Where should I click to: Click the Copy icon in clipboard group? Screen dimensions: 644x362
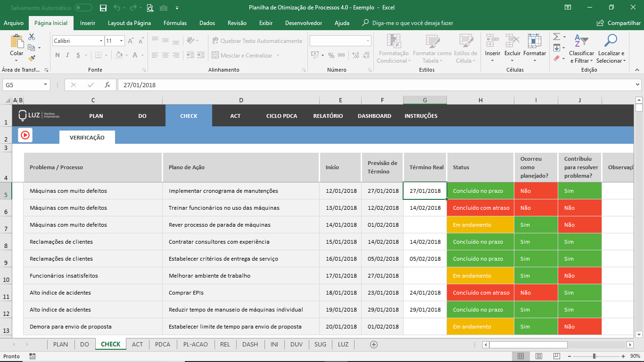tap(32, 48)
